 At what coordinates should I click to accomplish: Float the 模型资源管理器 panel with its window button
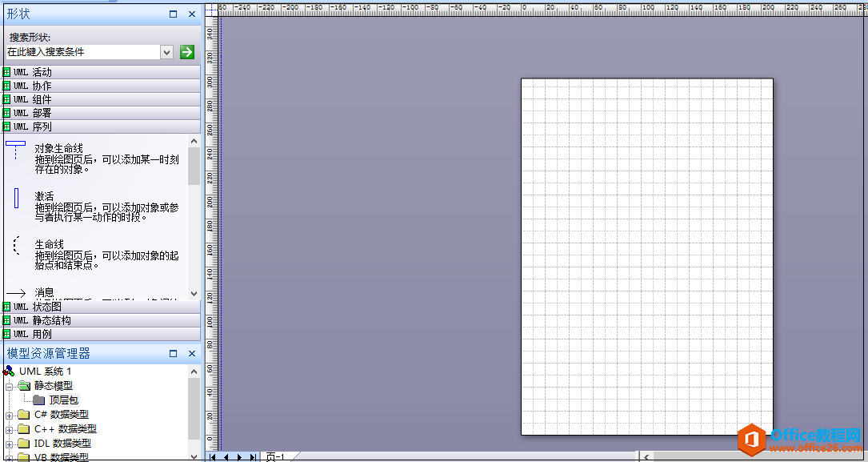click(174, 353)
